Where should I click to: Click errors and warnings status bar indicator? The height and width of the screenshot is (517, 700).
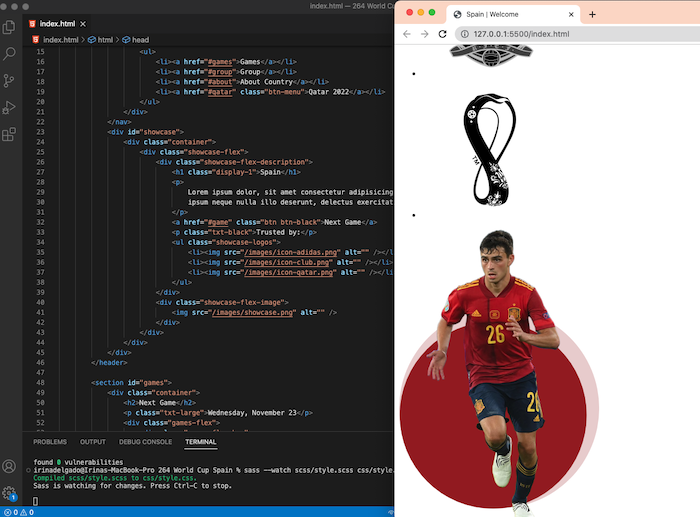[18, 512]
